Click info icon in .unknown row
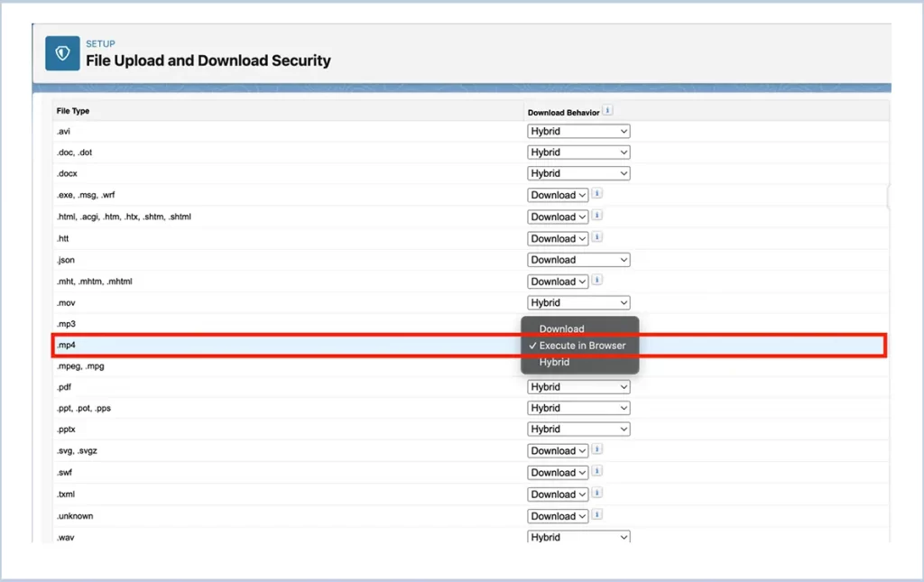 pyautogui.click(x=597, y=514)
